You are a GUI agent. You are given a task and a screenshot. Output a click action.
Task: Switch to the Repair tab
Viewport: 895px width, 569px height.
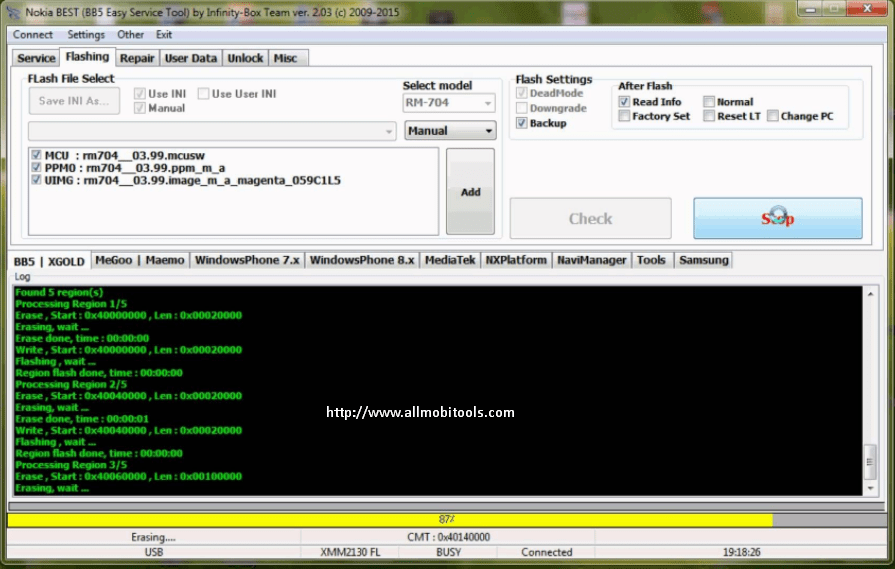pyautogui.click(x=137, y=58)
